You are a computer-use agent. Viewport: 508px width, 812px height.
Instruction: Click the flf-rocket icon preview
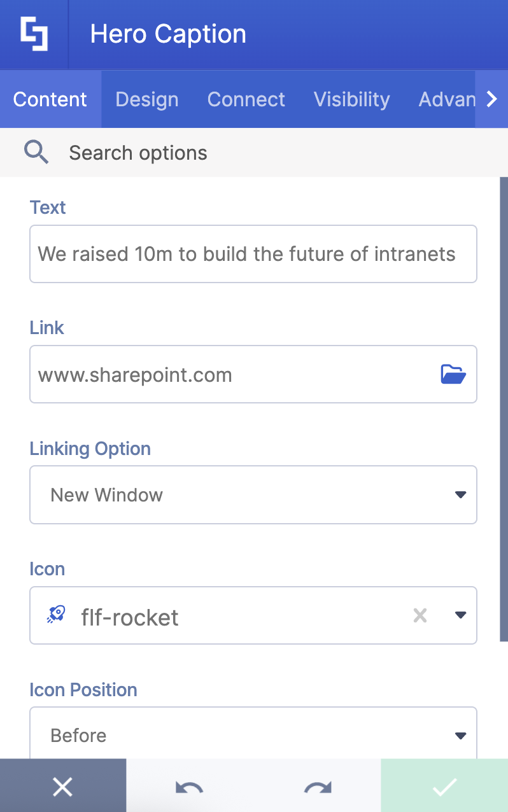pos(55,614)
